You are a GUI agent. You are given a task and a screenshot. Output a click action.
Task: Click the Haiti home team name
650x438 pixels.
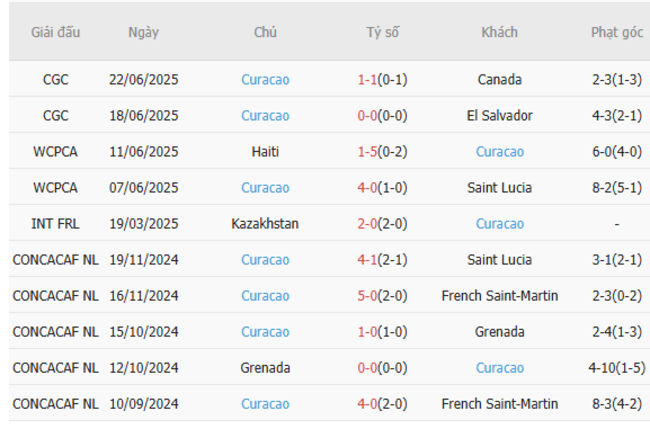click(x=265, y=152)
